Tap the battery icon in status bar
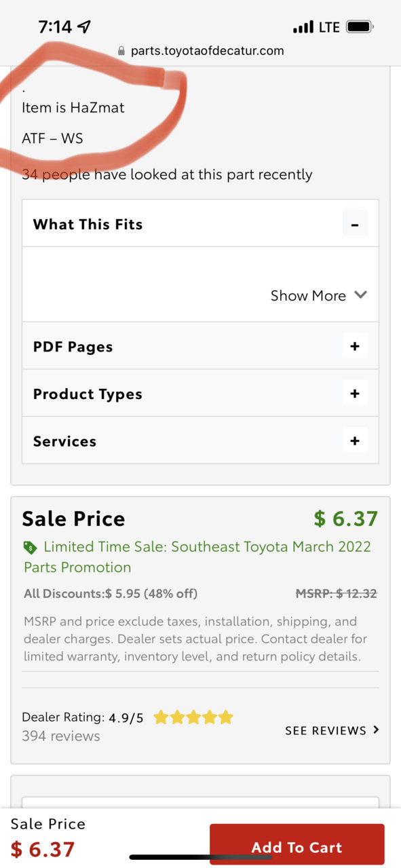This screenshot has width=401, height=868. tap(360, 27)
